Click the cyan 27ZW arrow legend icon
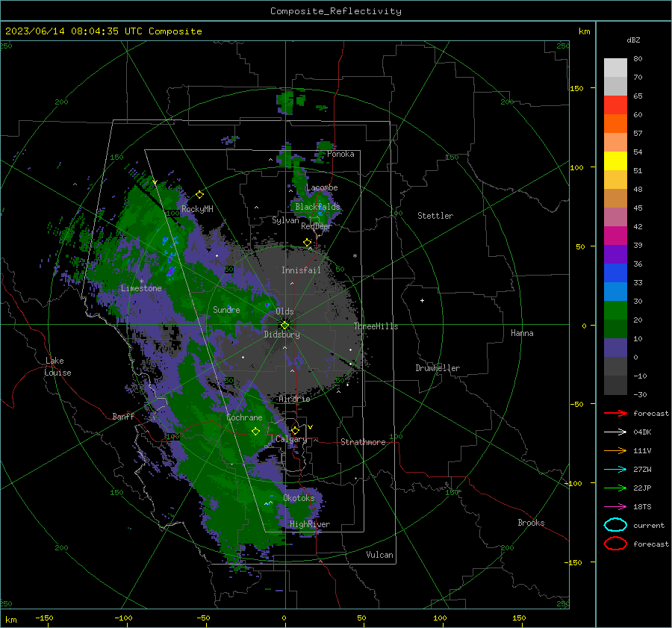672x628 pixels. click(615, 470)
